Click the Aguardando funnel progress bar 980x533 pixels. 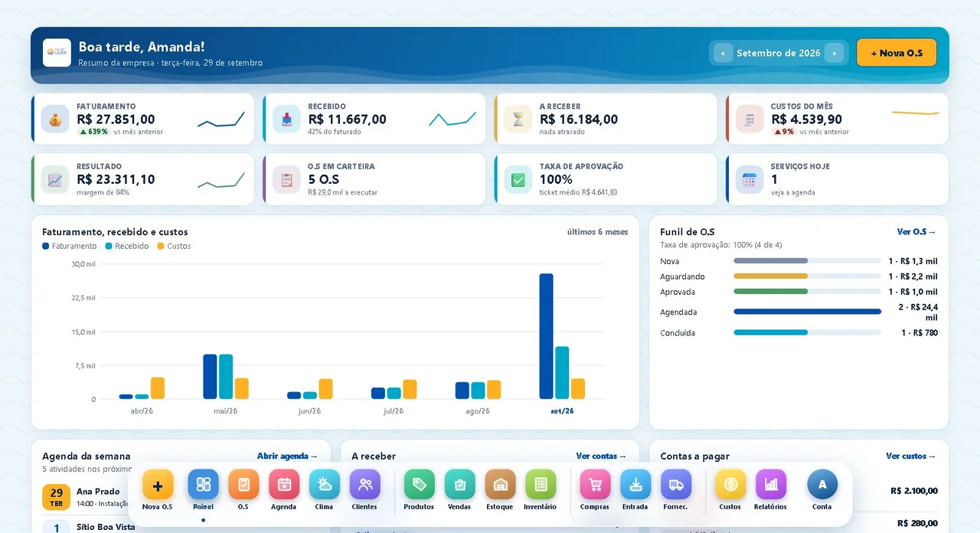(x=808, y=276)
